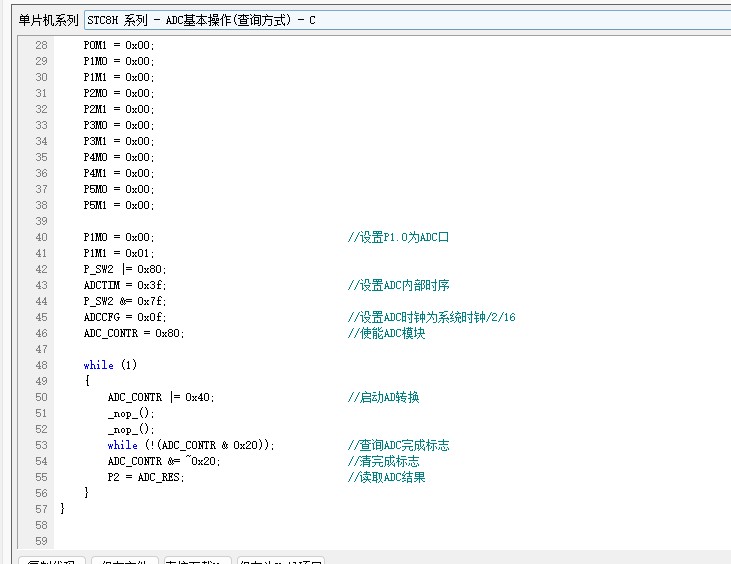Click comment '//设置ADC时钟为系统时钟/2/16'
The image size is (731, 564).
[x=432, y=317]
